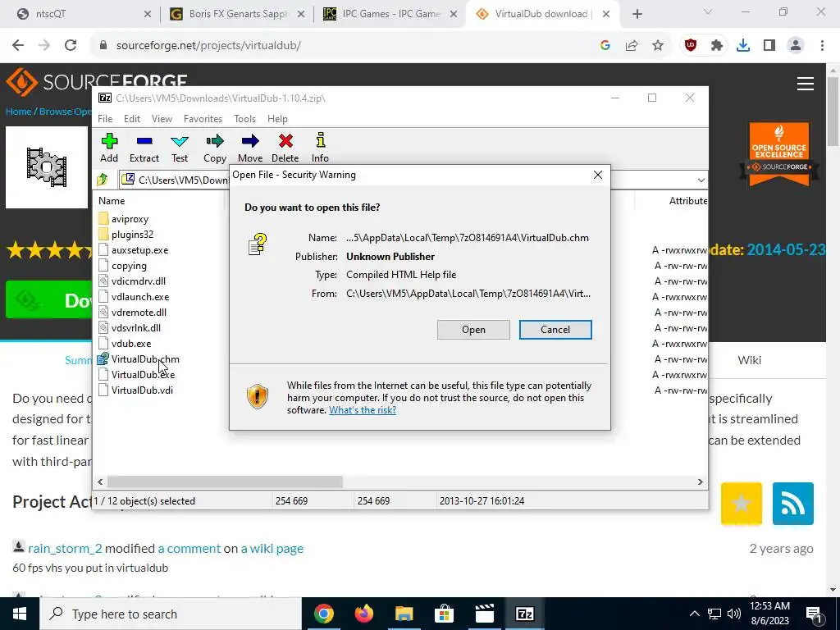Open Chrome downloads icon
Viewport: 840px width, 630px height.
(743, 46)
